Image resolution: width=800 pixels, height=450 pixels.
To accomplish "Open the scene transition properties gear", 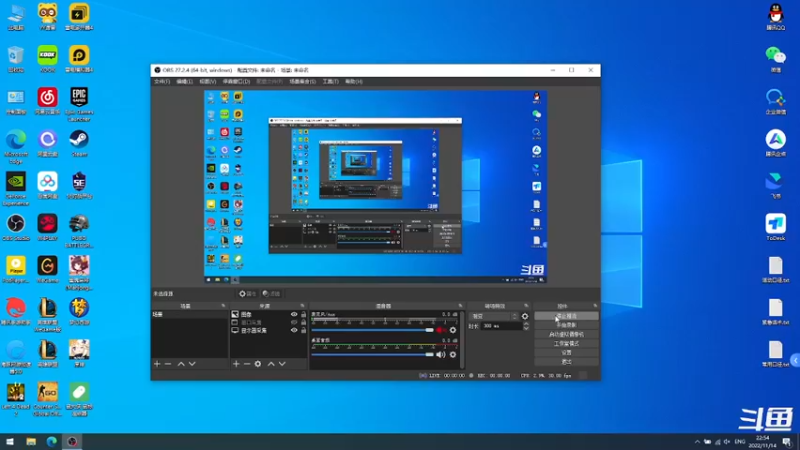I will [x=525, y=316].
